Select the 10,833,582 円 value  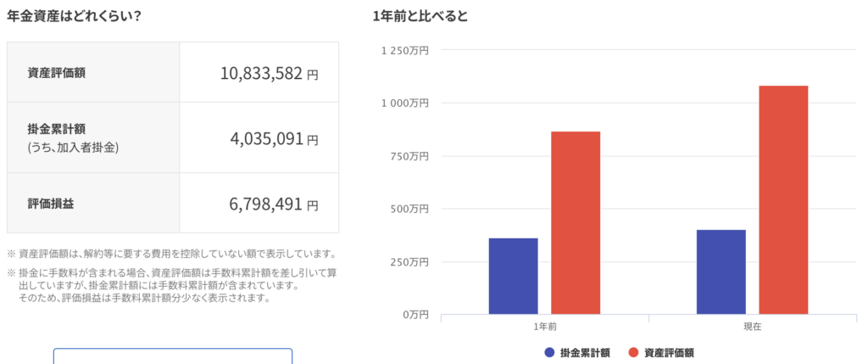(x=269, y=74)
